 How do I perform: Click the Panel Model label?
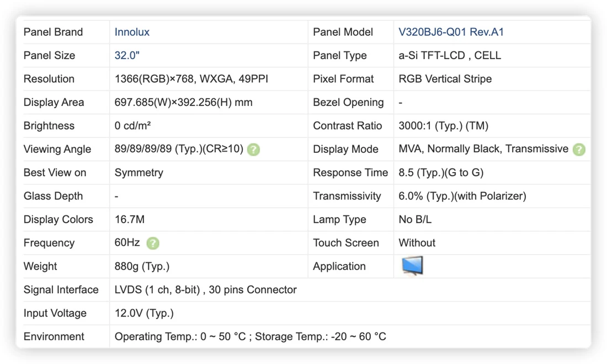click(343, 32)
